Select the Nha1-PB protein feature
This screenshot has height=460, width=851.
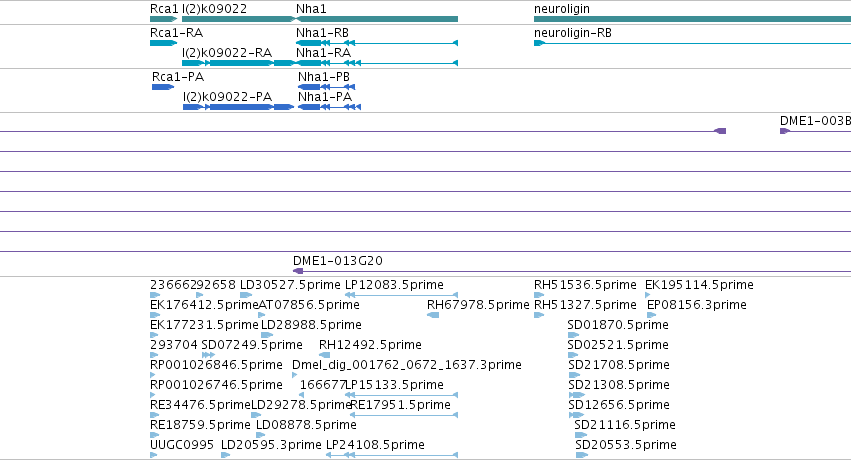[326, 87]
